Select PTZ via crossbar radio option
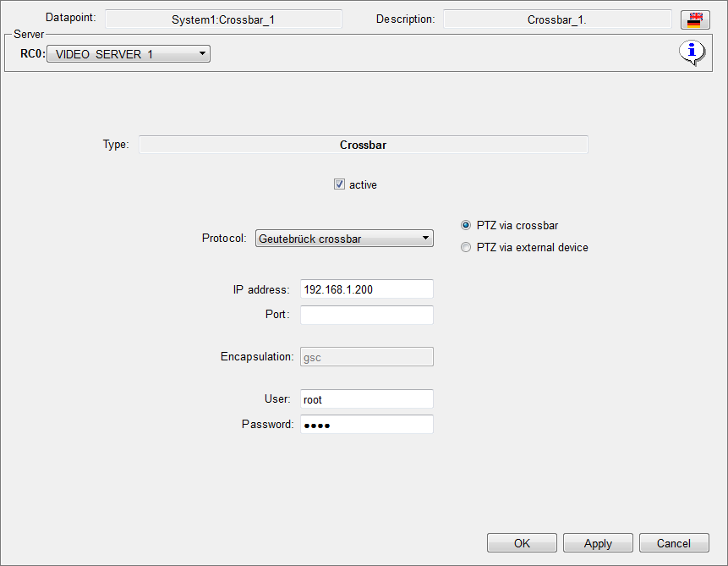Viewport: 728px width, 566px height. tap(465, 226)
